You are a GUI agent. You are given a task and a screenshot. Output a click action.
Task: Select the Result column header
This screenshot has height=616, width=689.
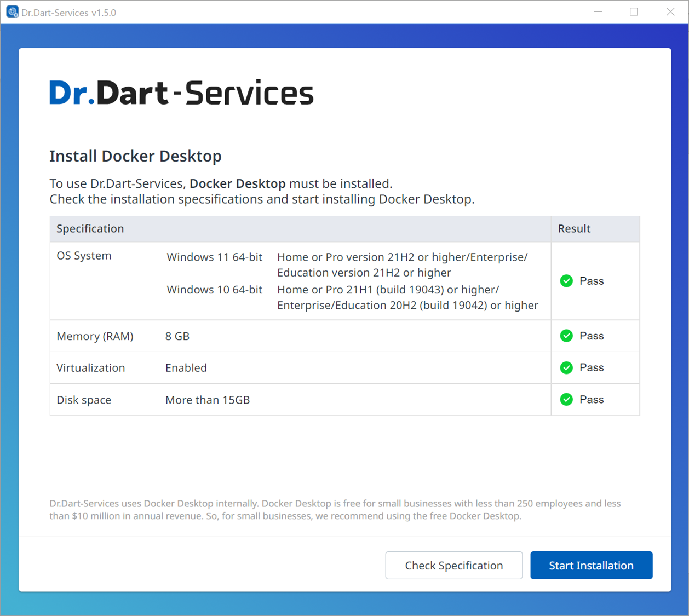pyautogui.click(x=574, y=229)
